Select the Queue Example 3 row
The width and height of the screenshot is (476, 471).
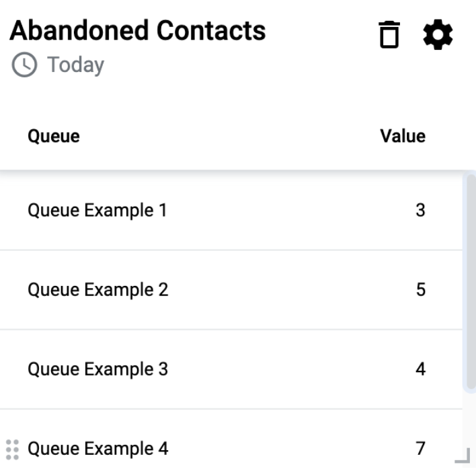(x=231, y=369)
